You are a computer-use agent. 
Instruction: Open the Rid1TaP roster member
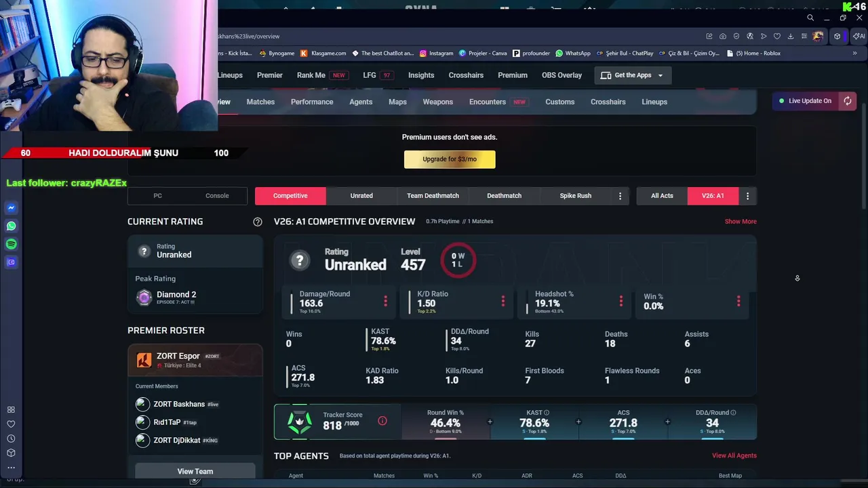(167, 422)
